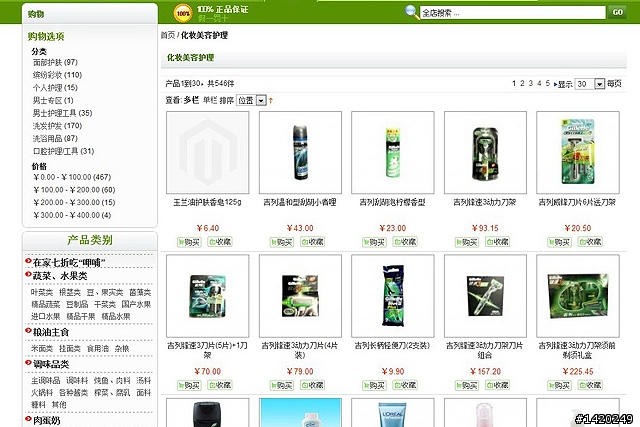Select price range ¥300.00 - ¥400.00

pyautogui.click(x=72, y=215)
